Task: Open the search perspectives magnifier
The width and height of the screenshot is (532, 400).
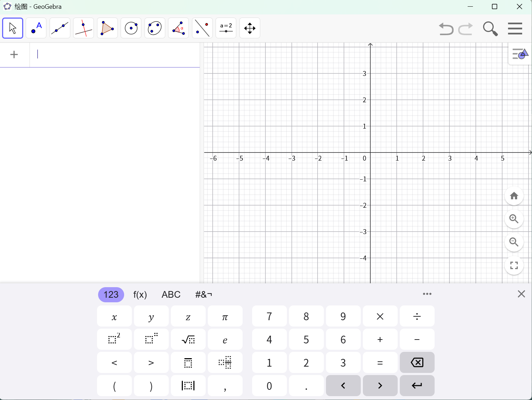Action: [x=490, y=29]
